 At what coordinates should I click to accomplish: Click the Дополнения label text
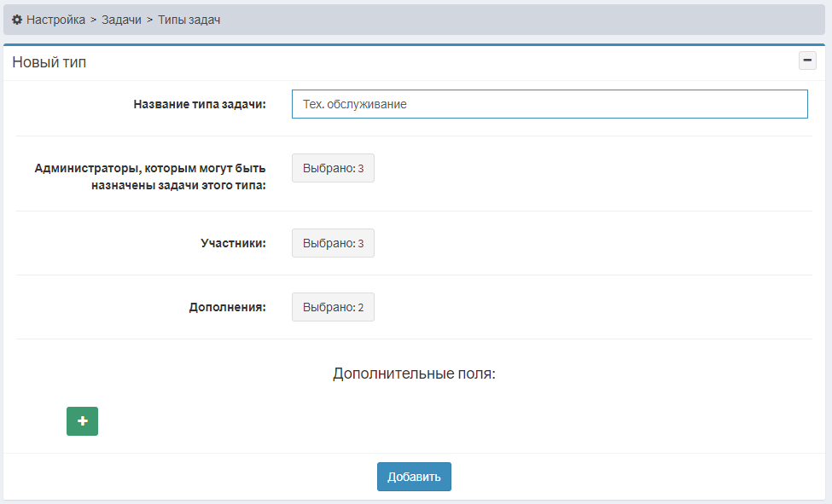[227, 307]
